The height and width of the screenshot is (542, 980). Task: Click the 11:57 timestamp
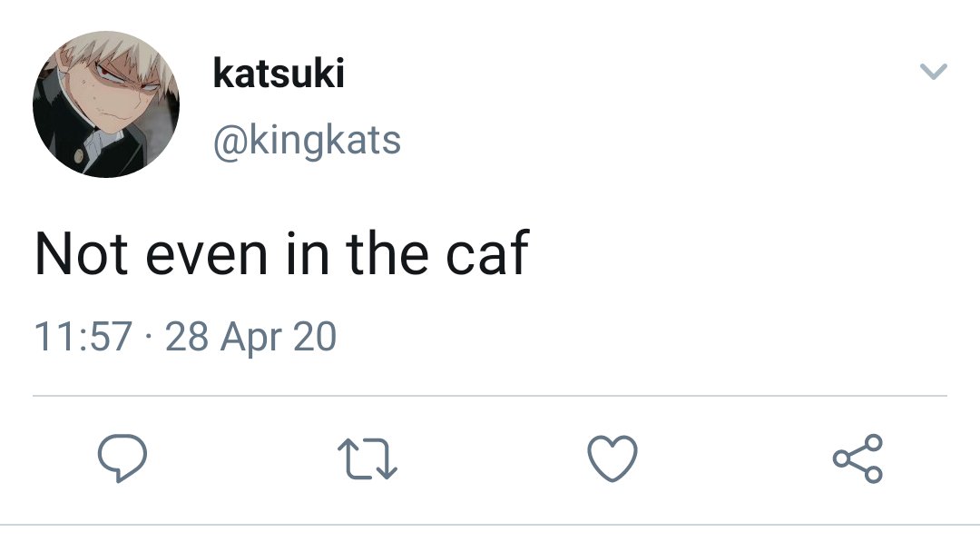click(x=83, y=336)
